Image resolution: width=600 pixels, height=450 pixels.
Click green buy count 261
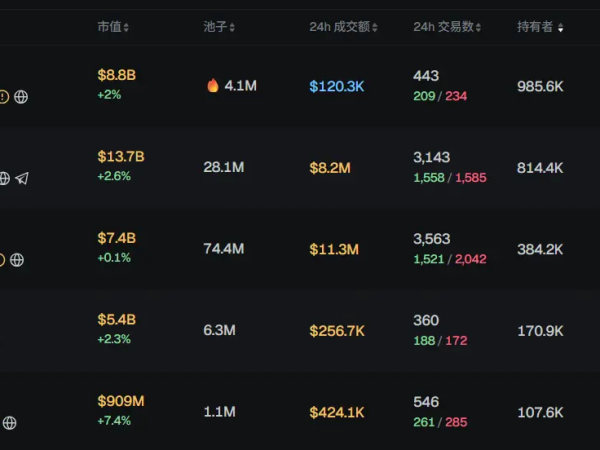click(x=424, y=422)
